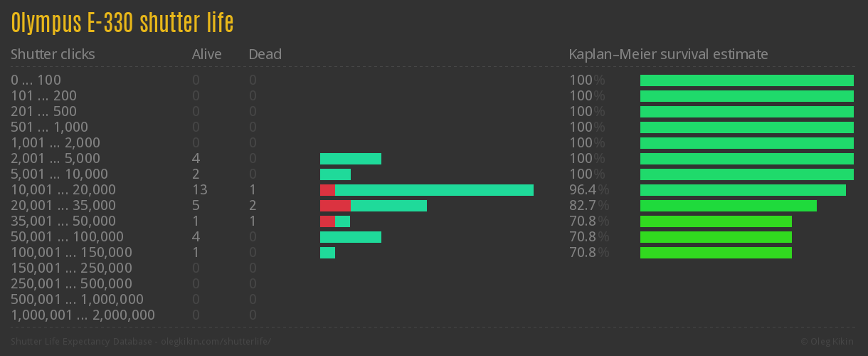This screenshot has height=356, width=868.
Task: Click the green survival bar beside 82.7%
Action: tap(728, 206)
